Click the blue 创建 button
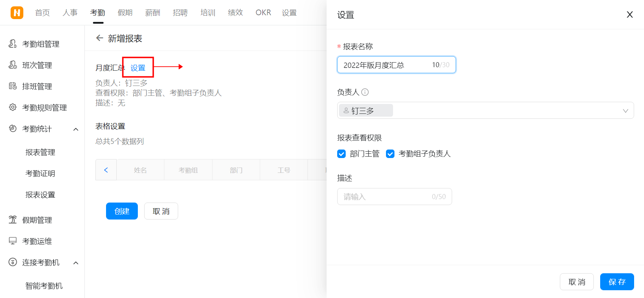Image resolution: width=644 pixels, height=298 pixels. 122,211
